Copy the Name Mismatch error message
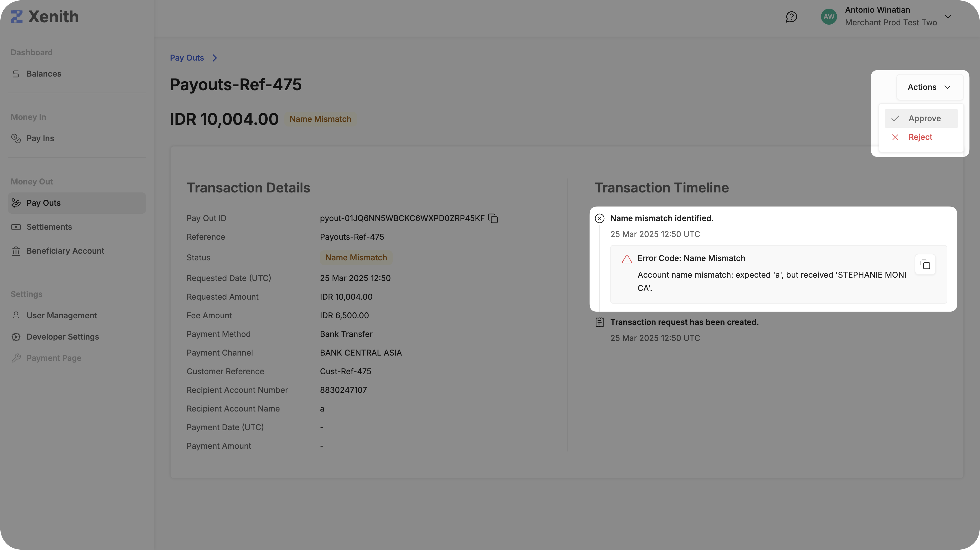The image size is (980, 550). click(x=925, y=264)
